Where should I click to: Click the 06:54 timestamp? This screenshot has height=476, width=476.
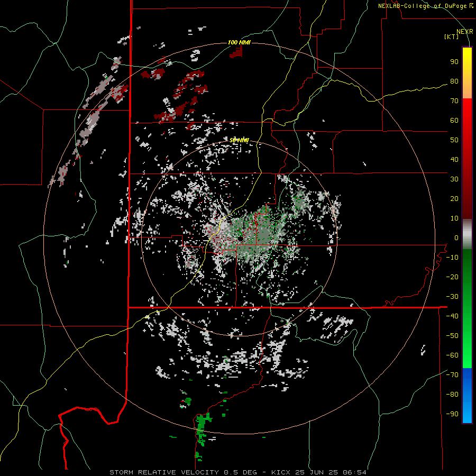pos(354,472)
